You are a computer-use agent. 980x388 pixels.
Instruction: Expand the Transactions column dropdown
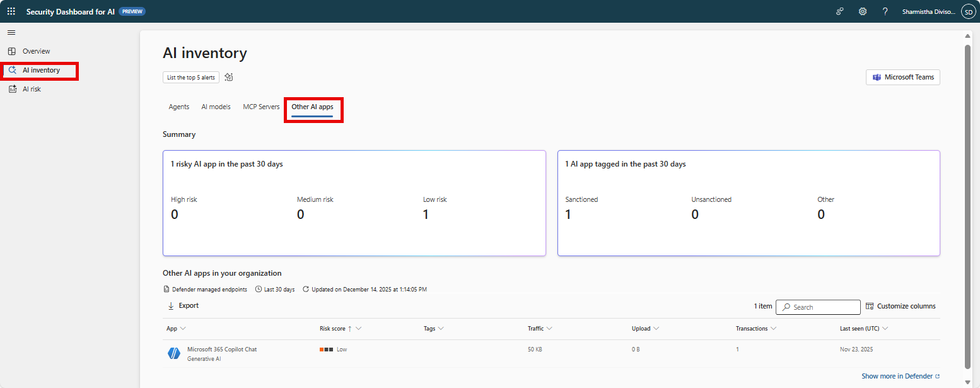tap(773, 329)
